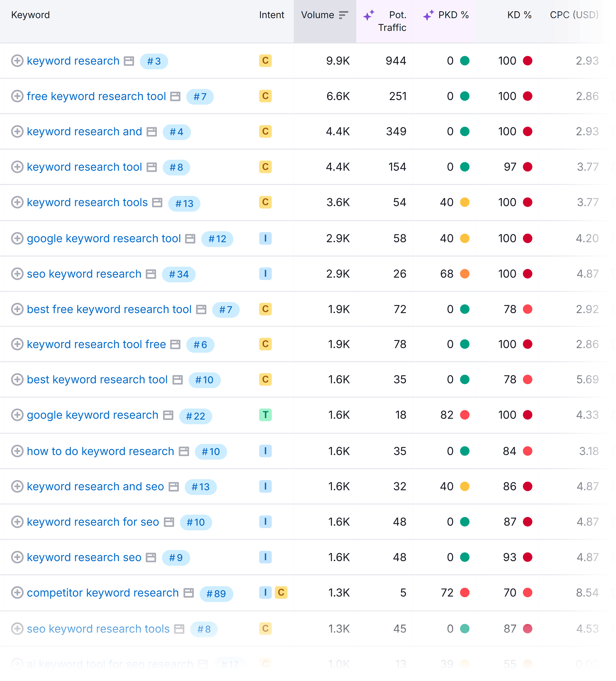Click the green PKD dot for 'keyword research'
The image size is (616, 681).
465,61
